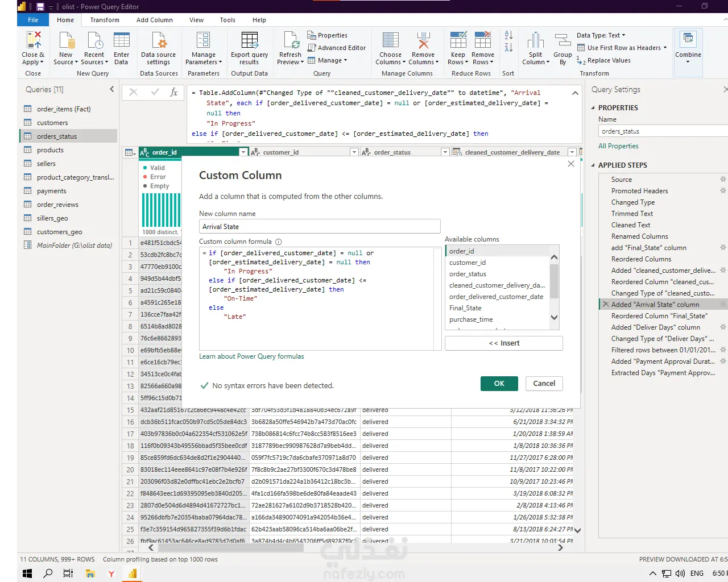Open query Properties
The height and width of the screenshot is (582, 728).
(x=328, y=35)
